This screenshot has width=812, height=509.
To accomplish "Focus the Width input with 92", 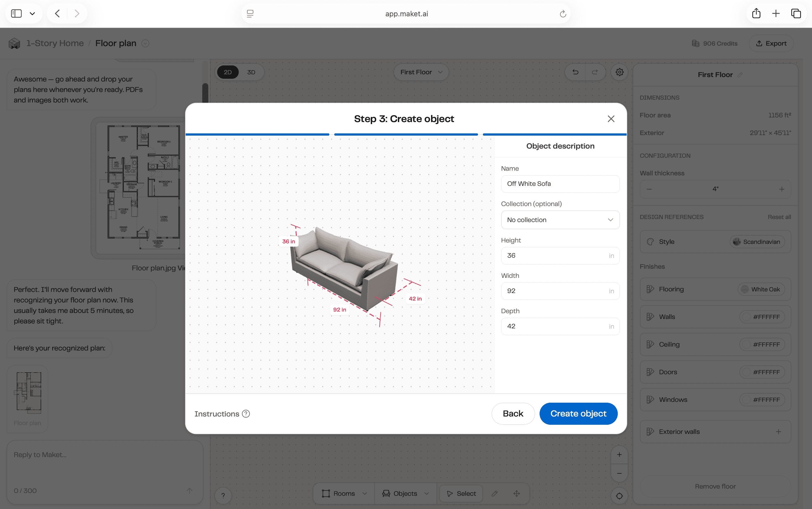I will (x=560, y=291).
